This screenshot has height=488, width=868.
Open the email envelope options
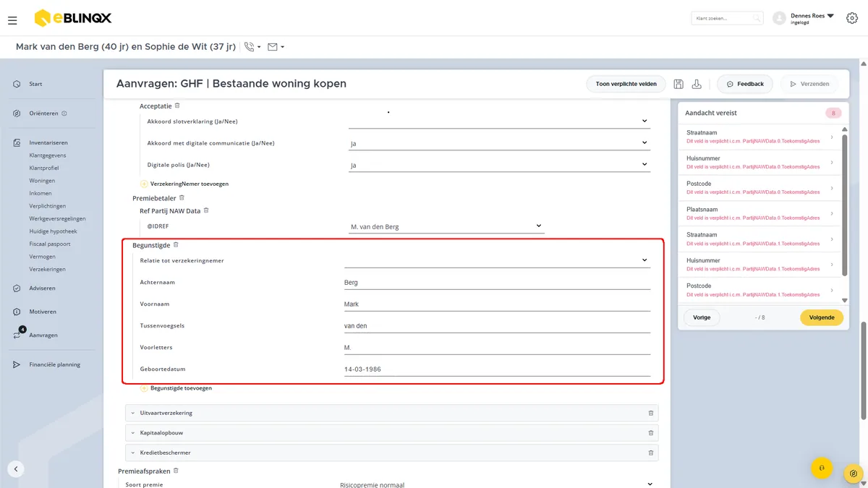[x=276, y=47]
